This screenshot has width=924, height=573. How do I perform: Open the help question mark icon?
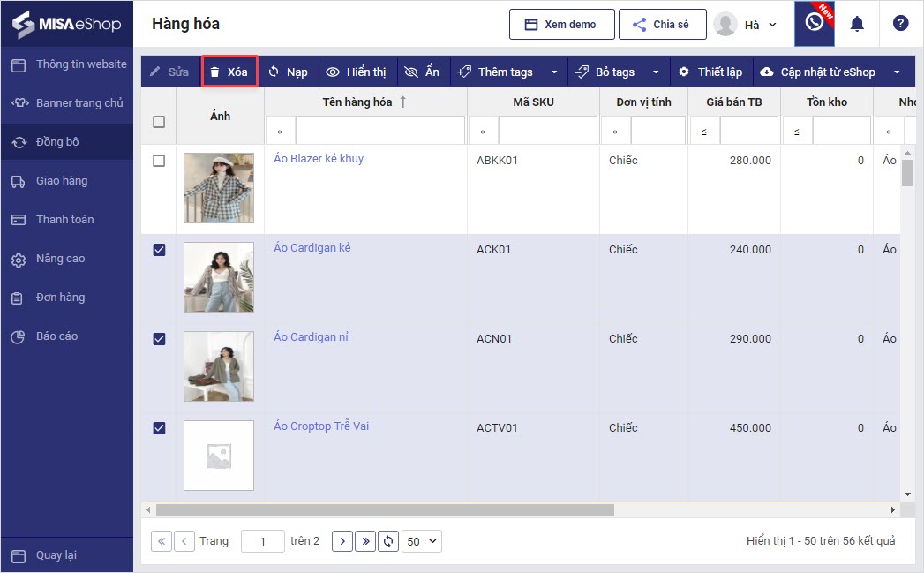[x=900, y=24]
